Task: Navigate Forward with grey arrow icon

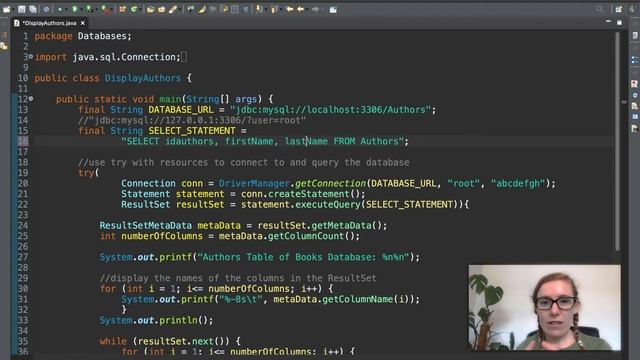Action: pyautogui.click(x=316, y=9)
